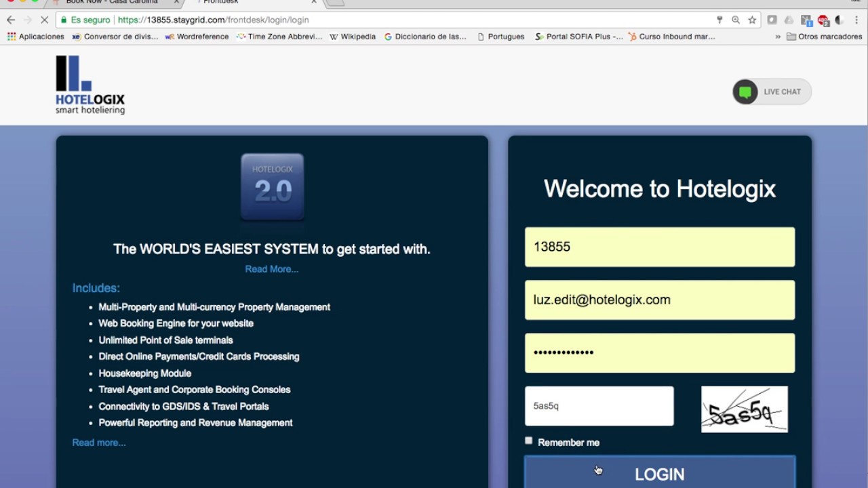Open the Diccionario de las... bookmark

pos(425,37)
